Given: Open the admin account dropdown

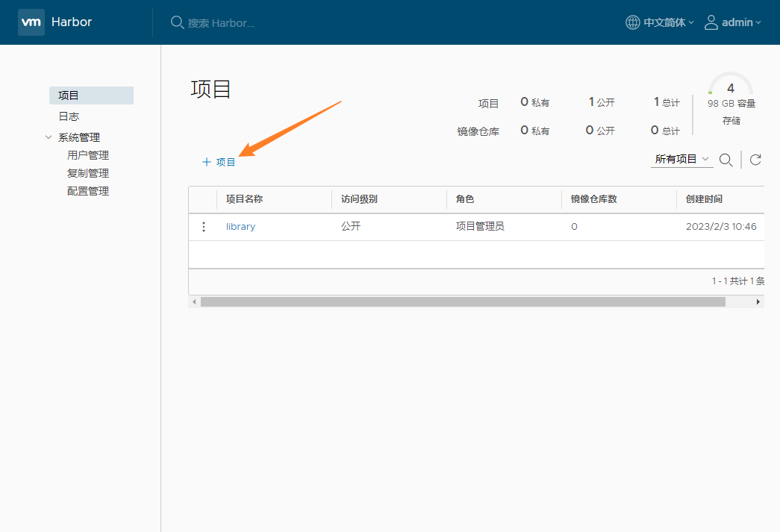Looking at the screenshot, I should [740, 22].
